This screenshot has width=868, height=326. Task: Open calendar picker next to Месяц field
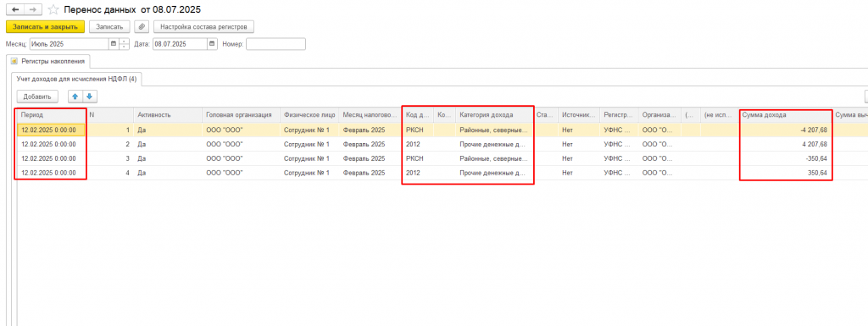(x=114, y=44)
